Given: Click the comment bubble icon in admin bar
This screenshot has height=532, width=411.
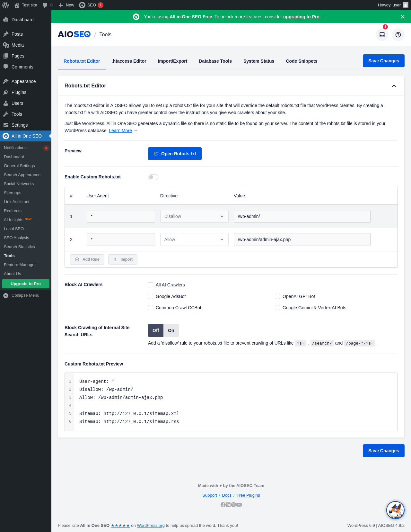Looking at the screenshot, I should 45,5.
